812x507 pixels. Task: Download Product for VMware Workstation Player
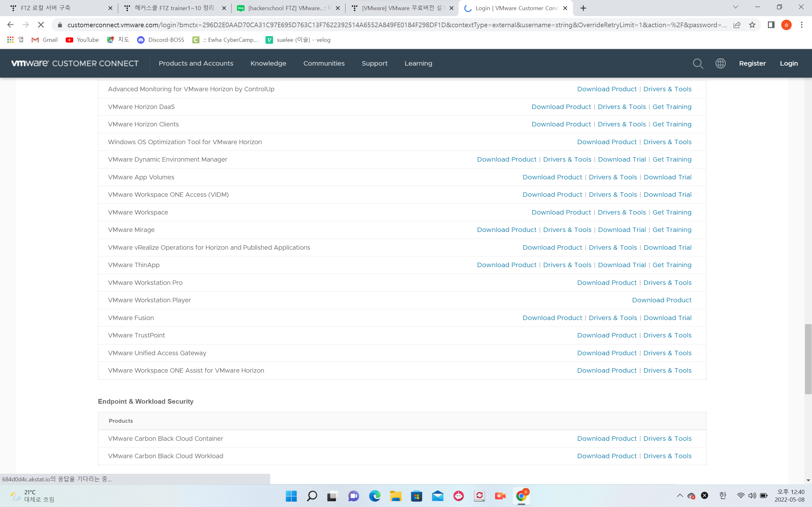[661, 300]
